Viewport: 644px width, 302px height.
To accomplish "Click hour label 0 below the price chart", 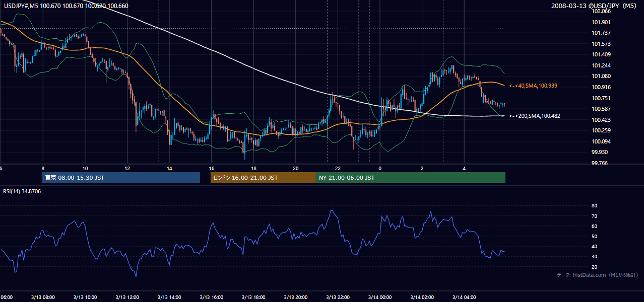I will pos(380,169).
